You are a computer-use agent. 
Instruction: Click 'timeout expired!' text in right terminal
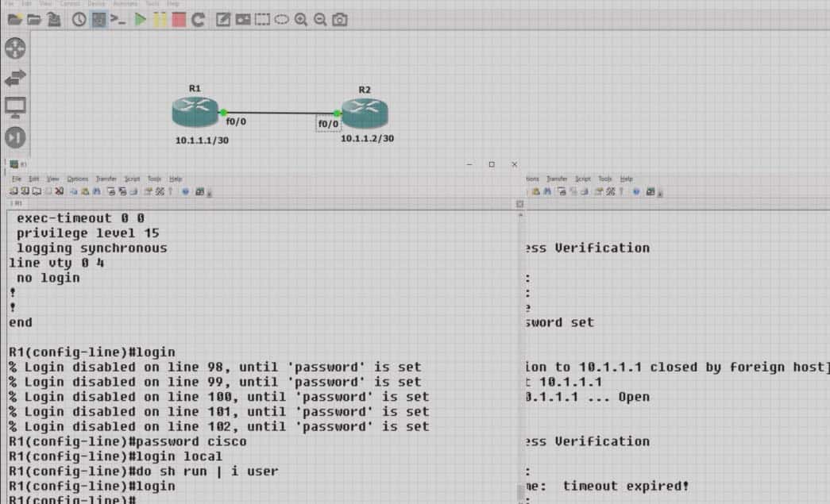pyautogui.click(x=625, y=486)
